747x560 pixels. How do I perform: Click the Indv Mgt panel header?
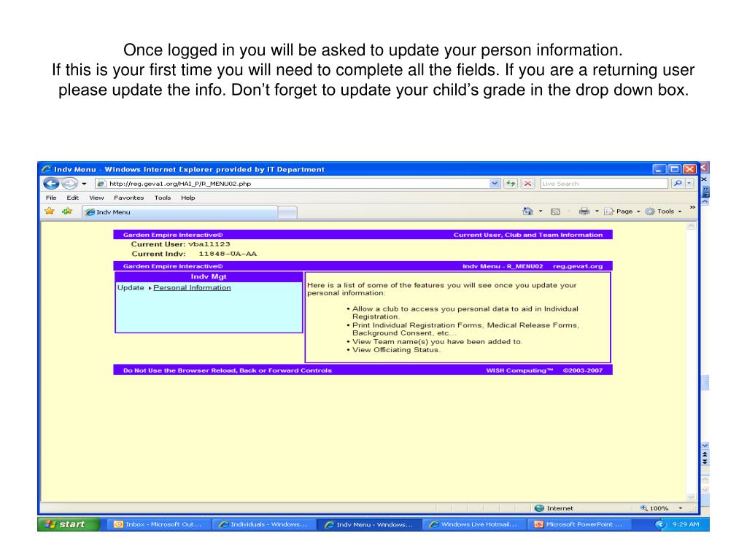point(209,276)
